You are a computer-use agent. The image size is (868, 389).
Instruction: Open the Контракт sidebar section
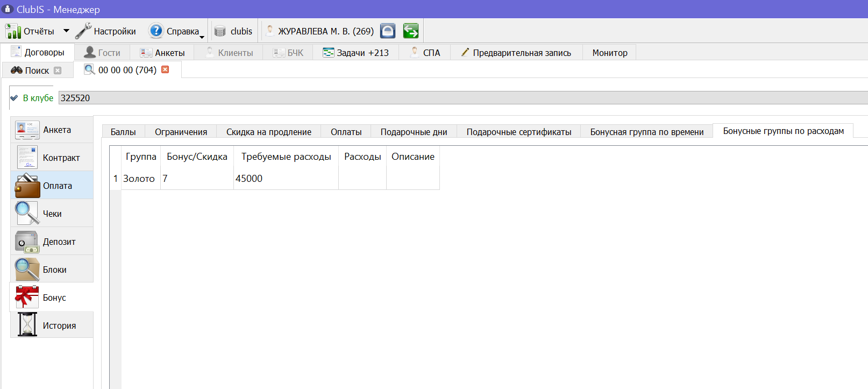(x=52, y=158)
